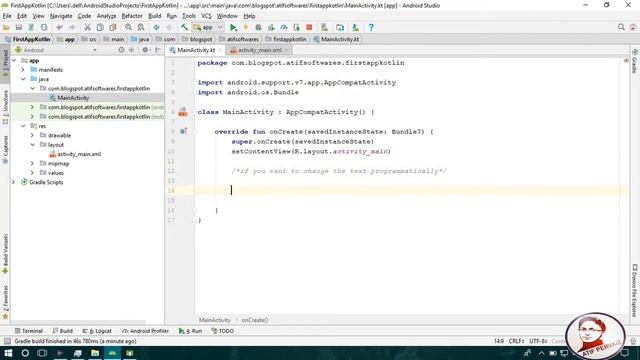Open the Windows Start menu
The height and width of the screenshot is (360, 640).
click(8, 353)
